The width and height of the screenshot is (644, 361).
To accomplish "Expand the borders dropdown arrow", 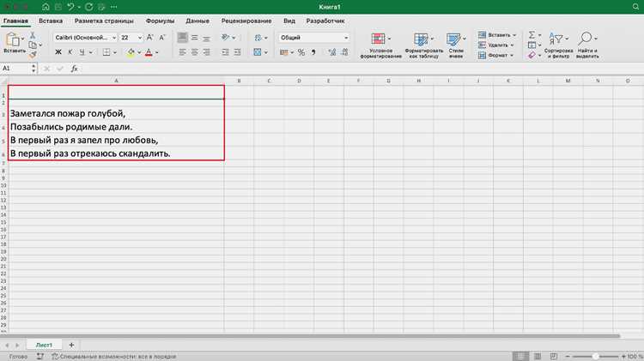I will (x=115, y=52).
